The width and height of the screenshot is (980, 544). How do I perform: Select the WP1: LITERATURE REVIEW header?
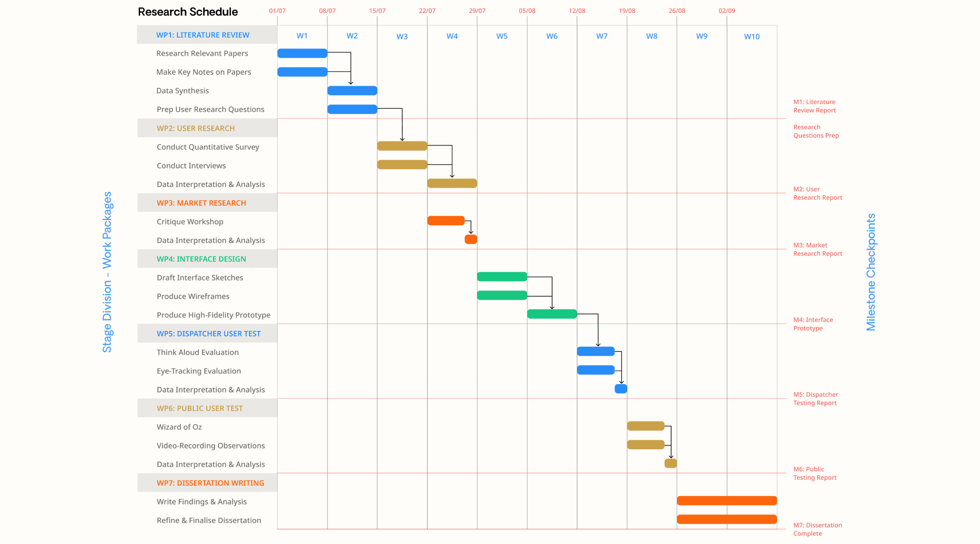[207, 35]
